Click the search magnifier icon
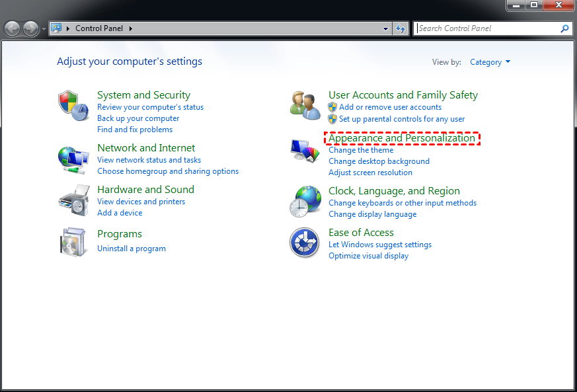This screenshot has height=392, width=577. (x=564, y=28)
